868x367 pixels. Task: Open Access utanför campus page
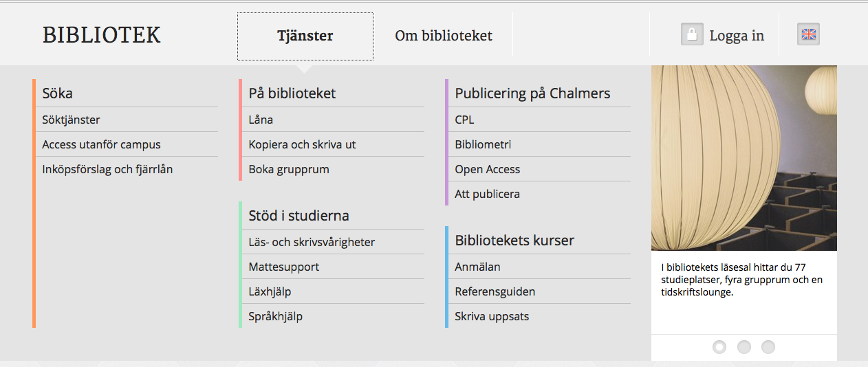(101, 144)
